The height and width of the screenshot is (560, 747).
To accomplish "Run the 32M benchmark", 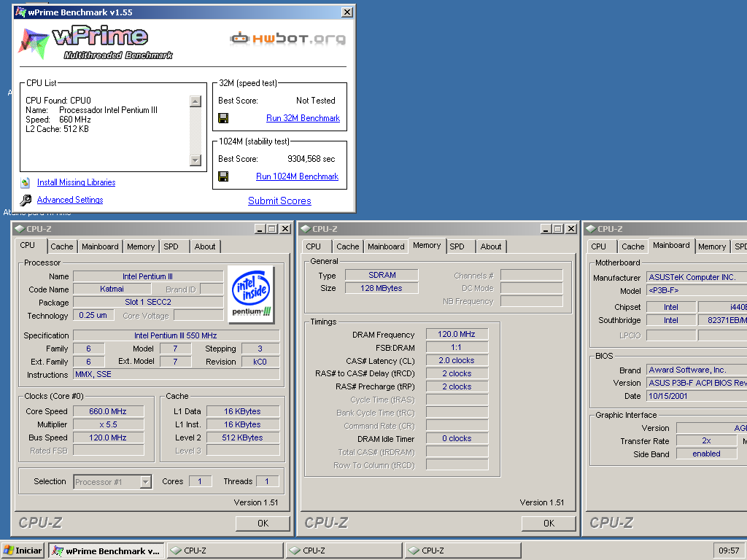I will tap(303, 118).
